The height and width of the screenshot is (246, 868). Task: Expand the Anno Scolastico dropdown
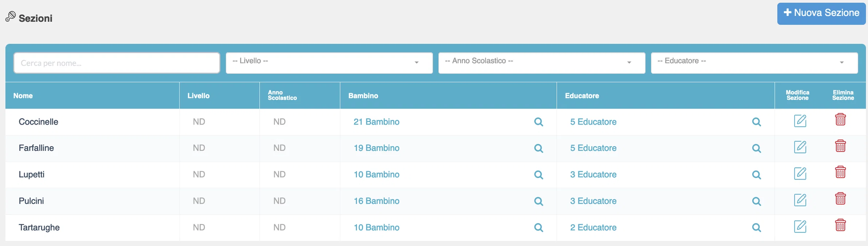tap(542, 63)
